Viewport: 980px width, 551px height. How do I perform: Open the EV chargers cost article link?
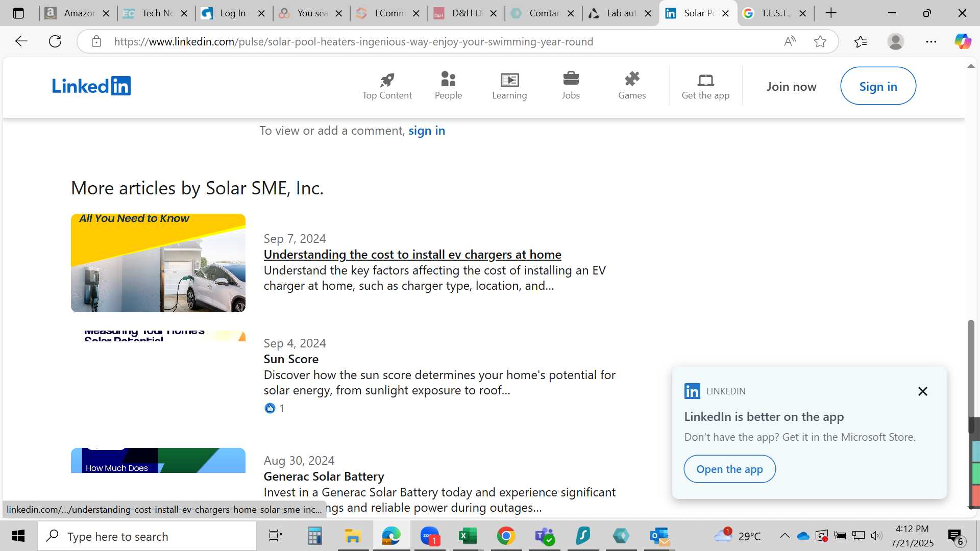(412, 254)
